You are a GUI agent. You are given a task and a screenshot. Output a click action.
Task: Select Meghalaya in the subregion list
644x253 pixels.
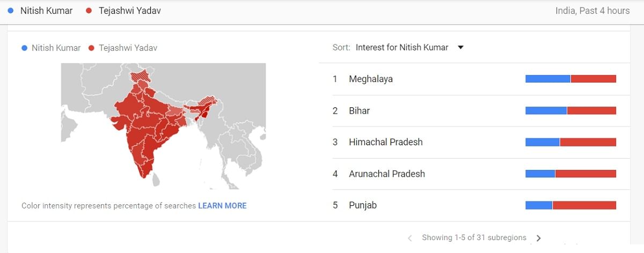(371, 79)
